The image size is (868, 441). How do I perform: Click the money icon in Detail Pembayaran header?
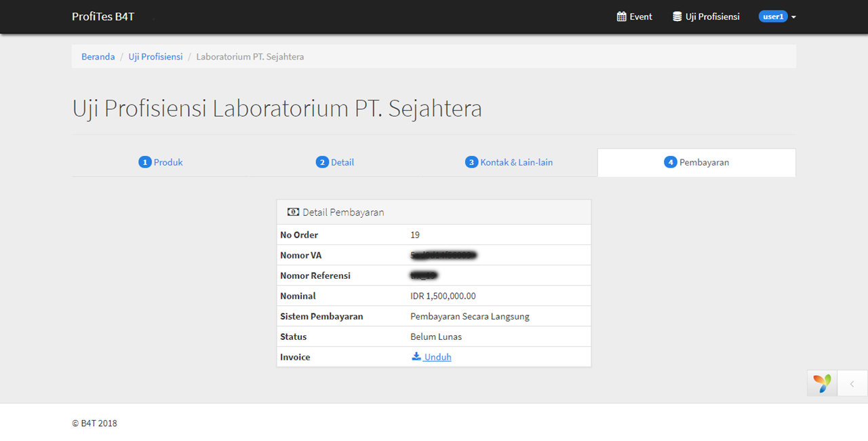click(293, 212)
